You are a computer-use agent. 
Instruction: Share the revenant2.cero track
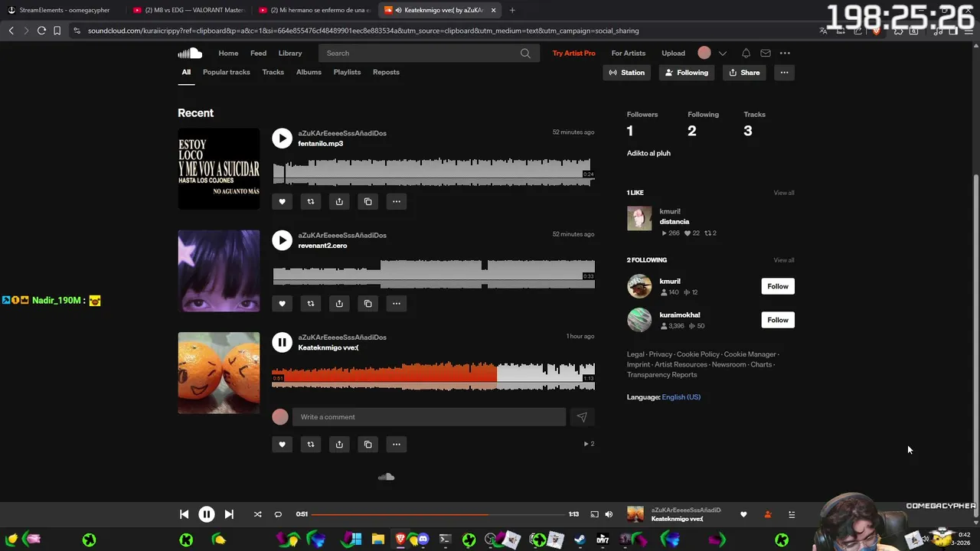(339, 304)
